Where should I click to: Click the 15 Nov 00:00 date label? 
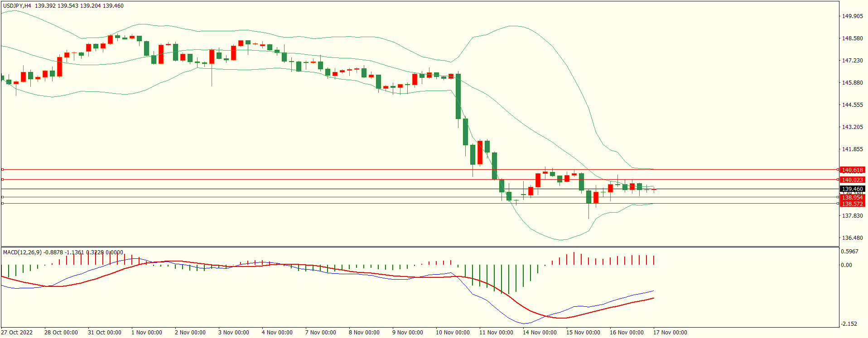pyautogui.click(x=583, y=333)
